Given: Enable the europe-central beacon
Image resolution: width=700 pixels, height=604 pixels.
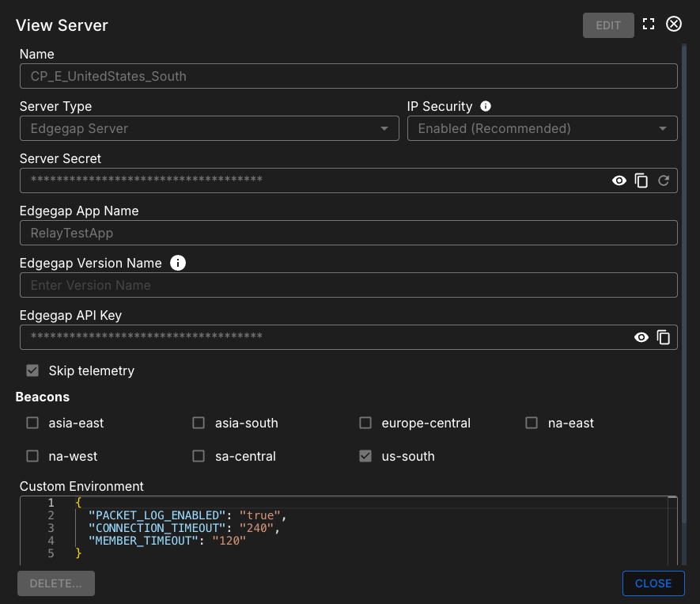Looking at the screenshot, I should (x=365, y=423).
